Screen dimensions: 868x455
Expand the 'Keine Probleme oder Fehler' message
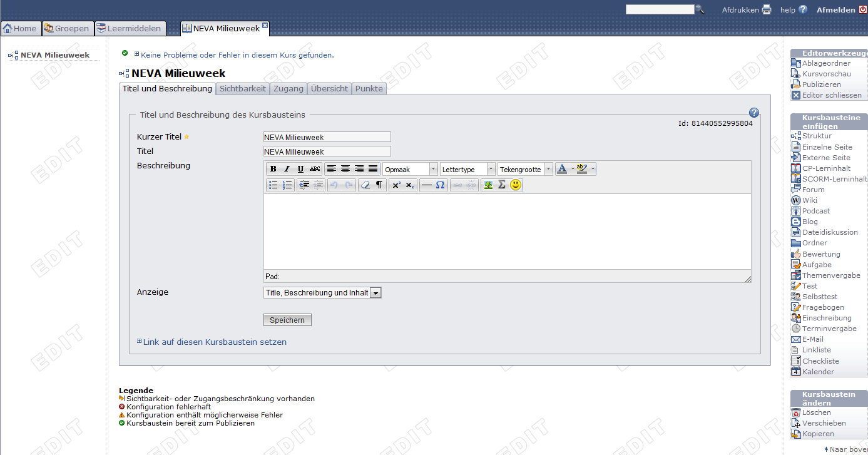(x=137, y=54)
